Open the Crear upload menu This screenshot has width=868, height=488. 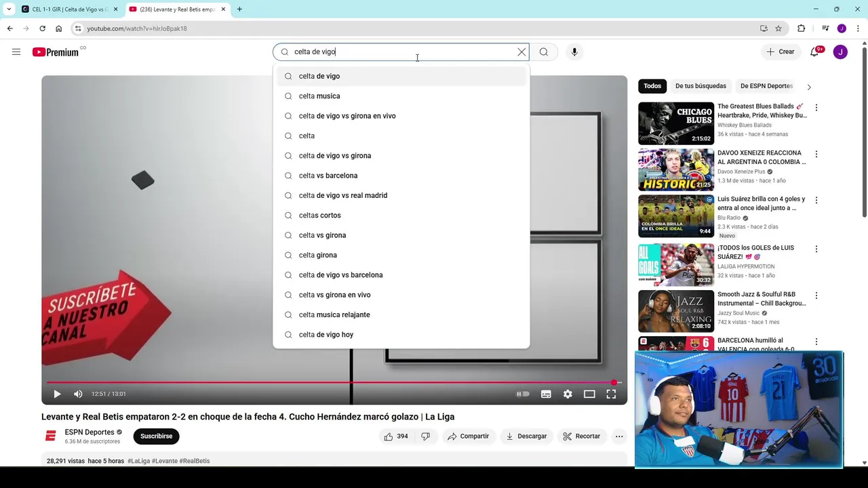click(781, 52)
